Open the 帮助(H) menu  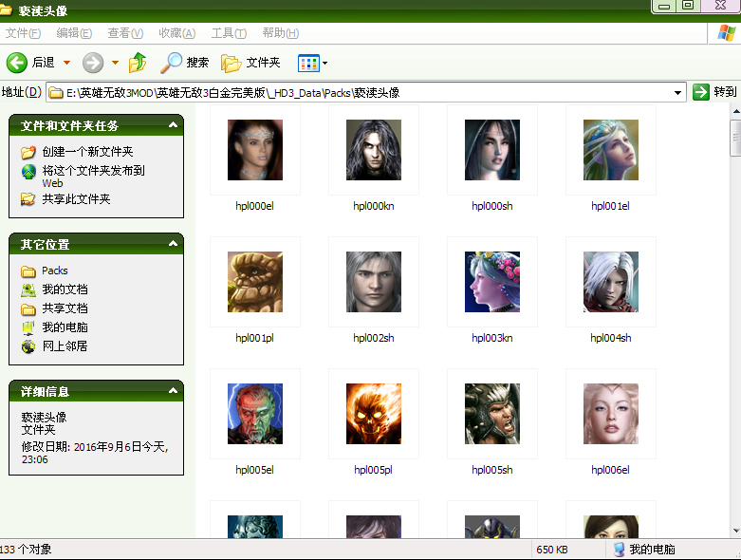tap(280, 33)
